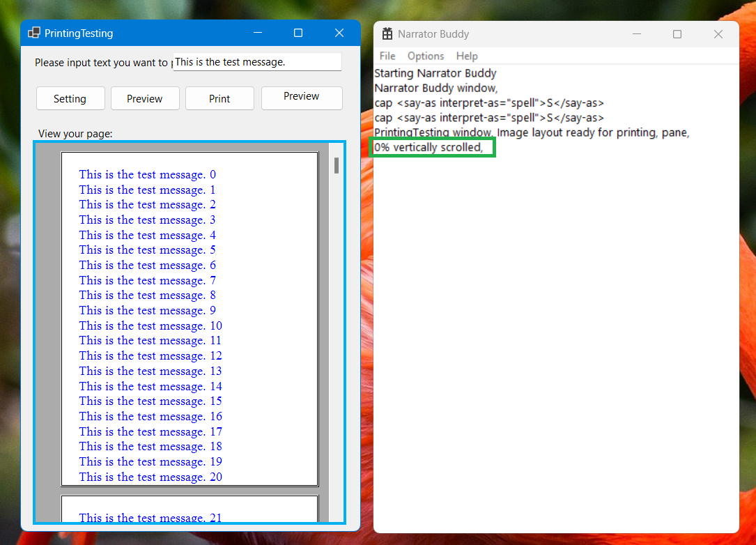
Task: Click the preview pane vertical scrollbar thumb
Action: tap(336, 166)
